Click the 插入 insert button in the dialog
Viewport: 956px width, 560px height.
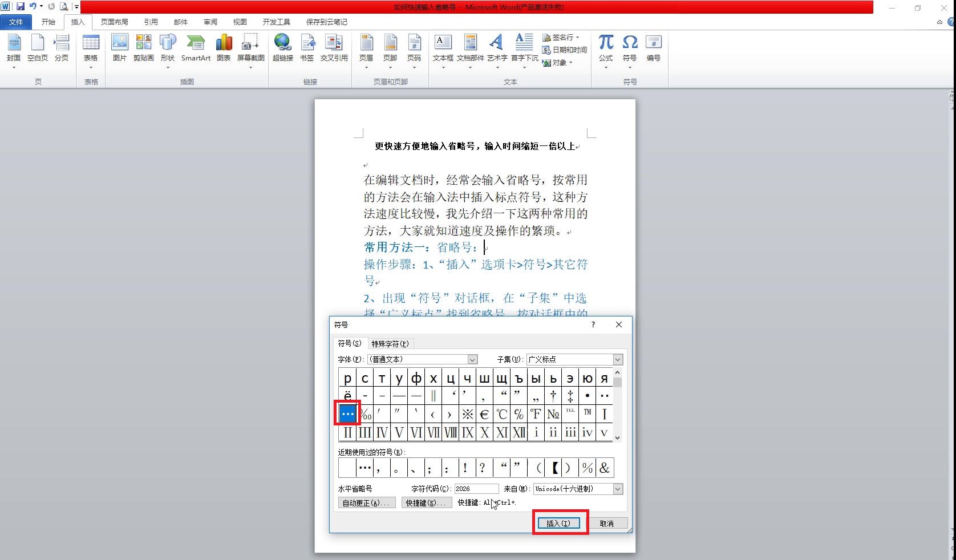[558, 523]
